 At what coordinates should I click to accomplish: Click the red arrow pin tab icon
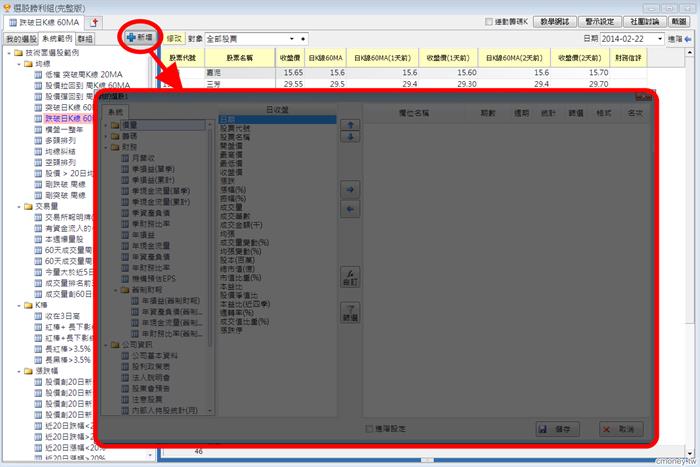point(94,22)
